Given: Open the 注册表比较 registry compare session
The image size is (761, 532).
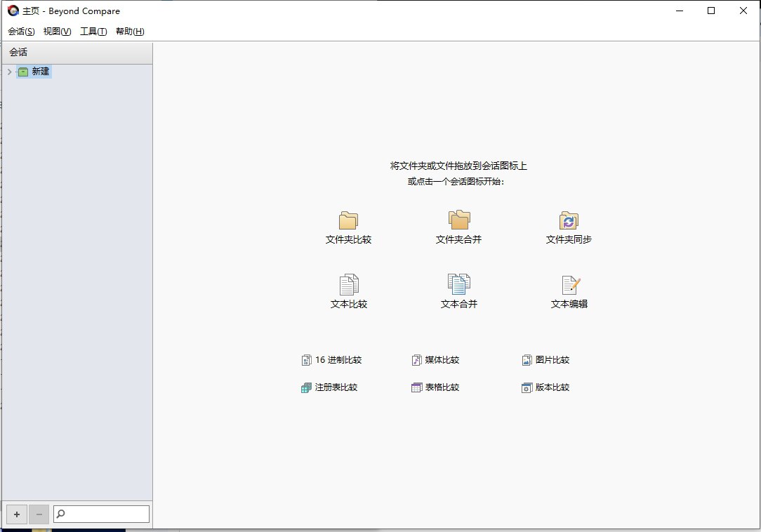Looking at the screenshot, I should coord(329,387).
